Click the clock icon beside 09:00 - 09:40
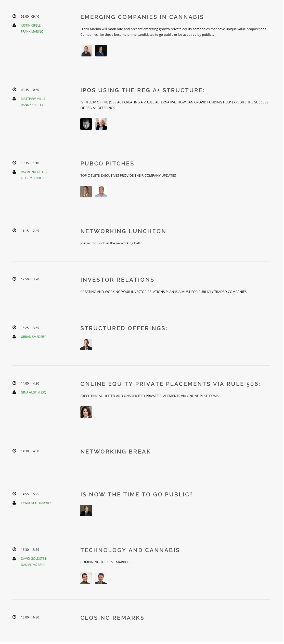284x644 pixels. pyautogui.click(x=14, y=16)
